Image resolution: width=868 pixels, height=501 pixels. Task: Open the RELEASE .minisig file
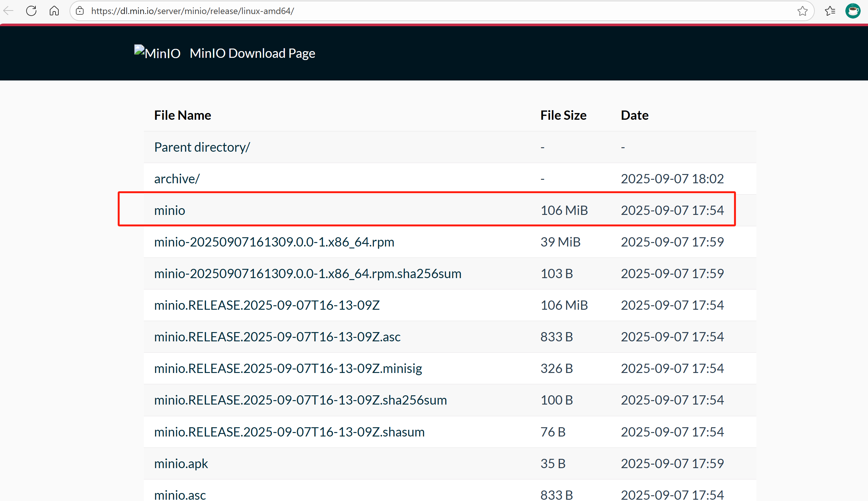pos(288,368)
